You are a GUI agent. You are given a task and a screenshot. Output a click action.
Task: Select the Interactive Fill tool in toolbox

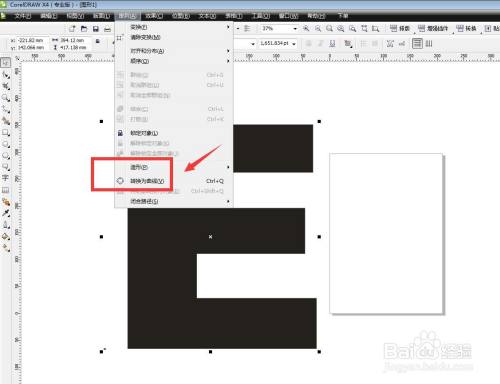[x=6, y=248]
